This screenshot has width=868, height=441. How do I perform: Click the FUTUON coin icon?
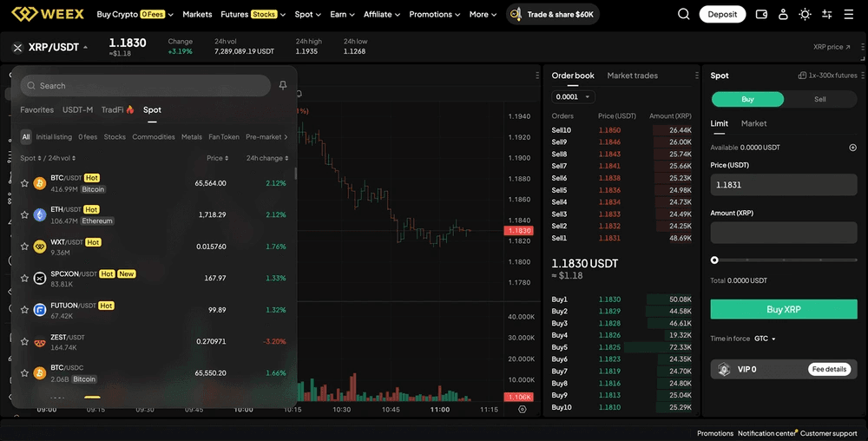[x=40, y=310]
